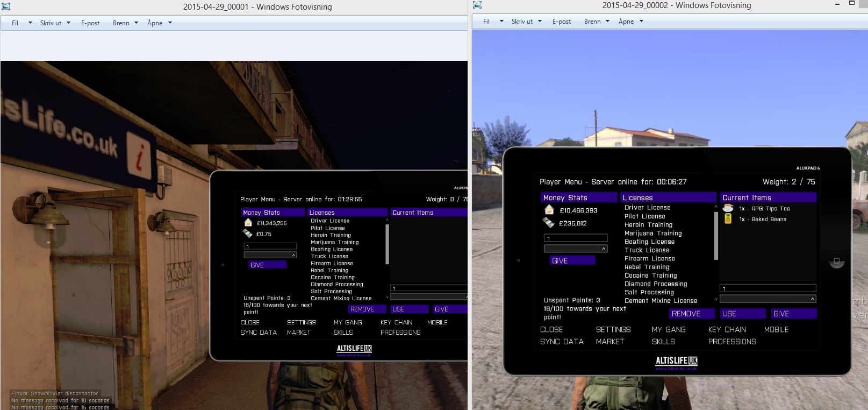Click GIVE under Money Stats in 00002
868x410 pixels.
[573, 260]
